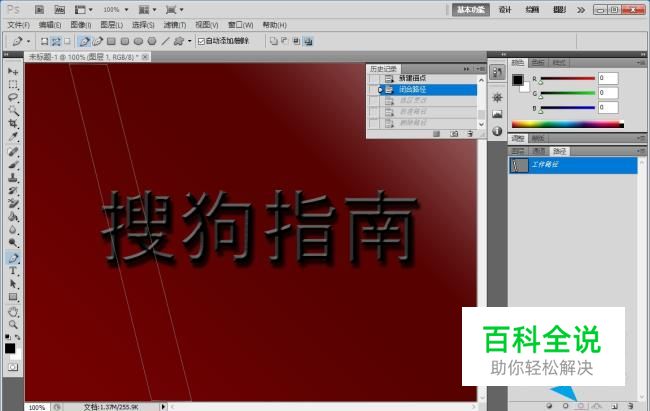The height and width of the screenshot is (411, 650).
Task: Open the 窗口(W) menu
Action: point(240,25)
